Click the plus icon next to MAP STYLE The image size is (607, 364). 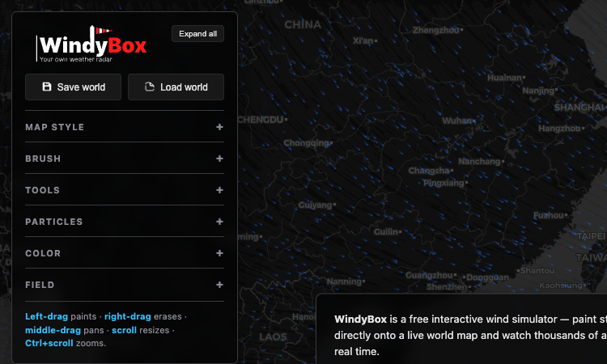(x=219, y=127)
